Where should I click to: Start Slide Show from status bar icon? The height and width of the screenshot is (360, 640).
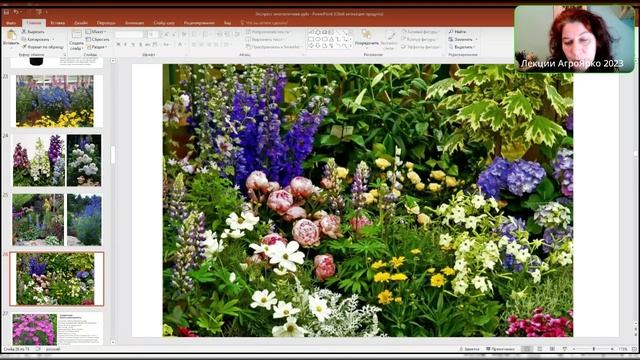pyautogui.click(x=564, y=349)
